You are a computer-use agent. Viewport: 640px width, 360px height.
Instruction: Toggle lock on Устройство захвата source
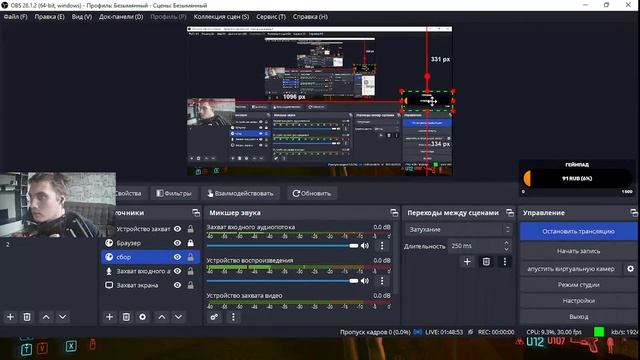click(190, 229)
